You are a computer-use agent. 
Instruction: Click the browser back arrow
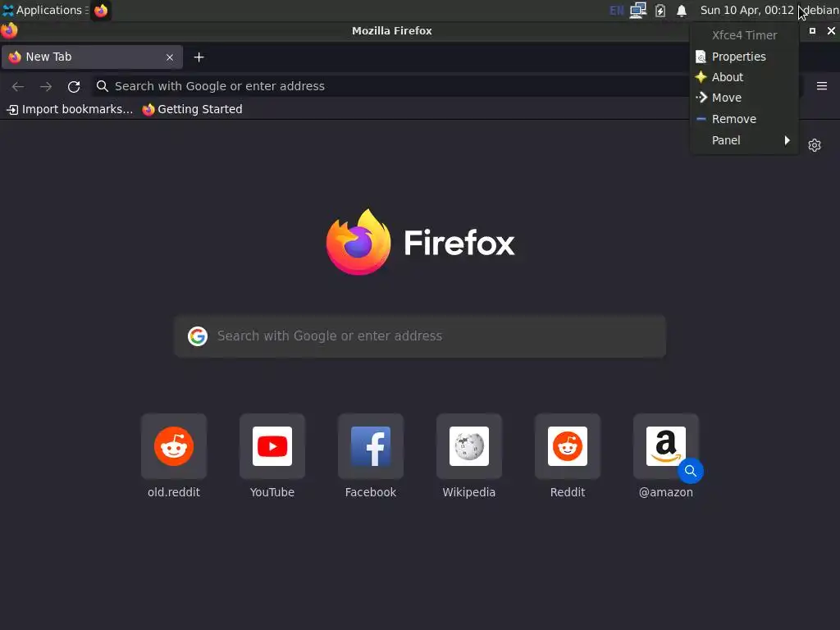click(18, 86)
